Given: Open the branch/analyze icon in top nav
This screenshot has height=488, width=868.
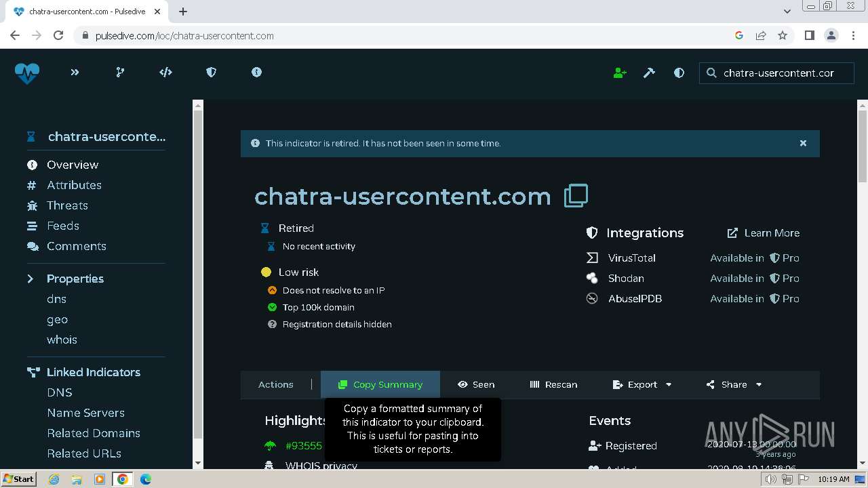Looking at the screenshot, I should [x=120, y=73].
